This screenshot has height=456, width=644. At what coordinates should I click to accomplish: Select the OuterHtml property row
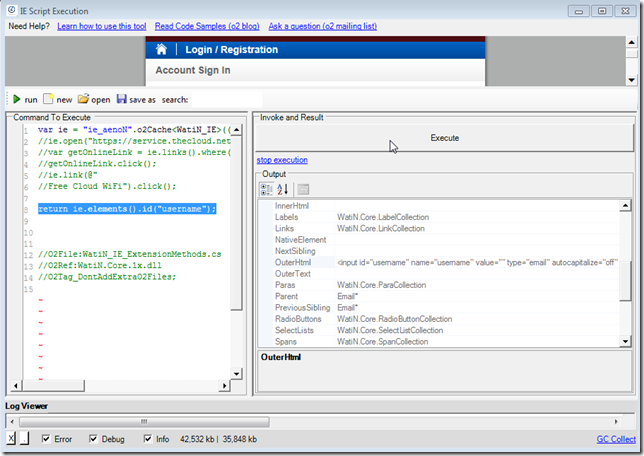tap(292, 262)
